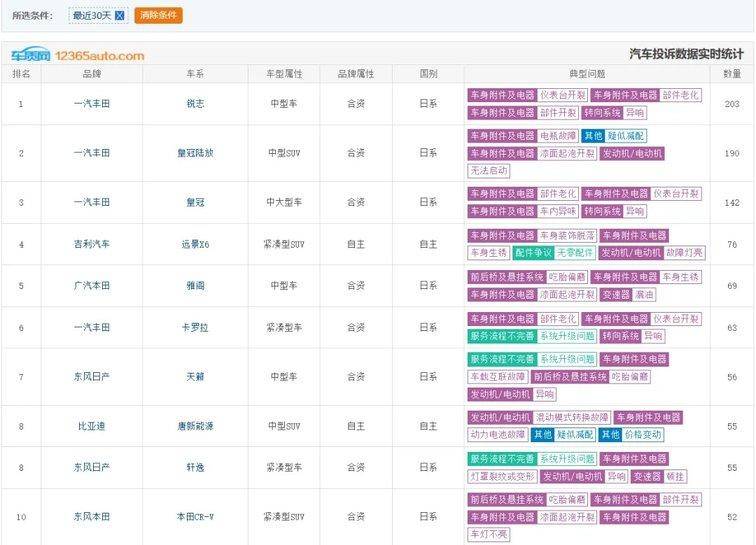Click the 数量 column header
Screen dimensions: 756x545
pyautogui.click(x=732, y=74)
